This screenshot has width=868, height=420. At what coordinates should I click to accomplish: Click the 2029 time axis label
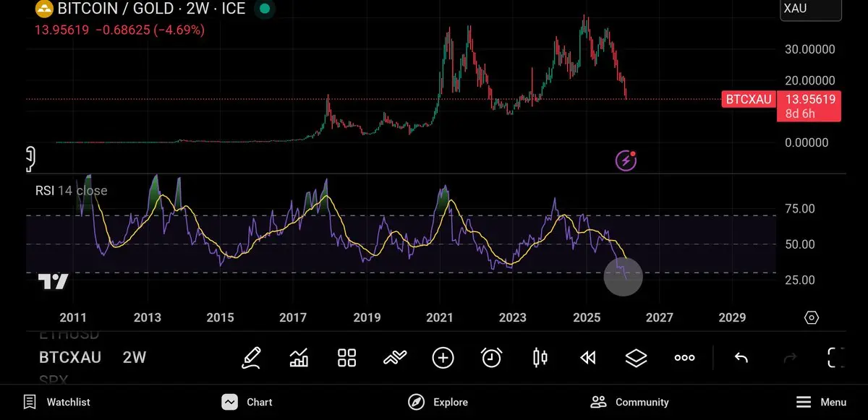732,317
